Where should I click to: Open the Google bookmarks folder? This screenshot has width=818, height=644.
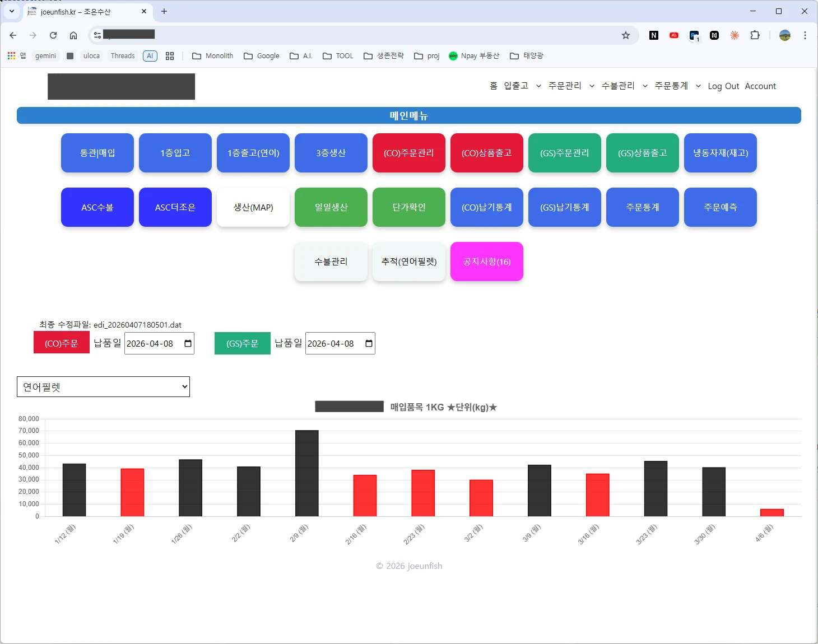262,56
